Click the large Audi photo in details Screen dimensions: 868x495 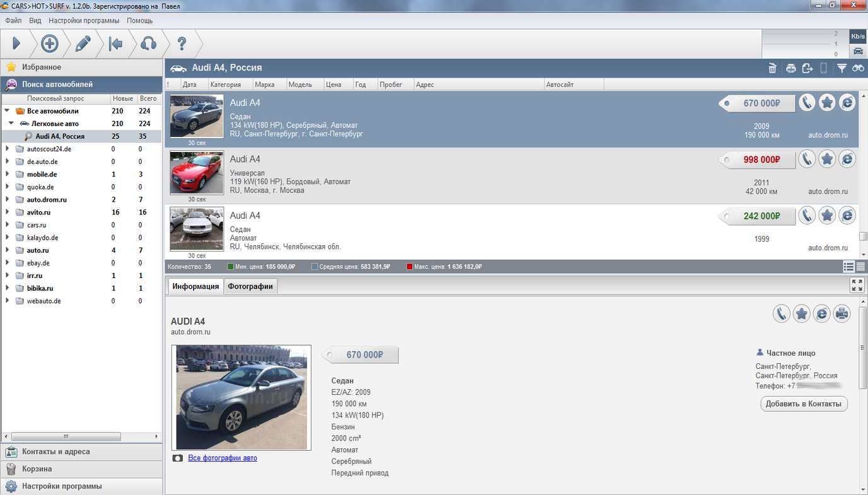point(241,397)
